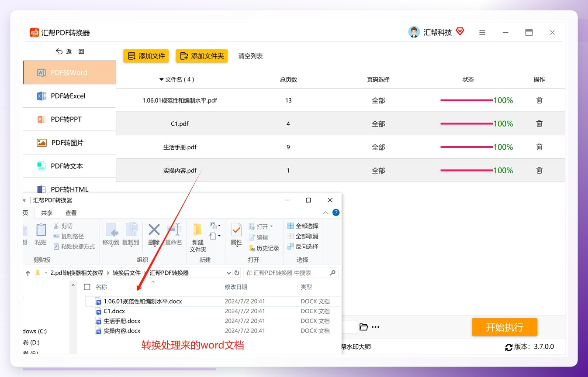This screenshot has height=377, width=588.
Task: Click the trash icon for C1.pdf
Action: click(x=539, y=124)
